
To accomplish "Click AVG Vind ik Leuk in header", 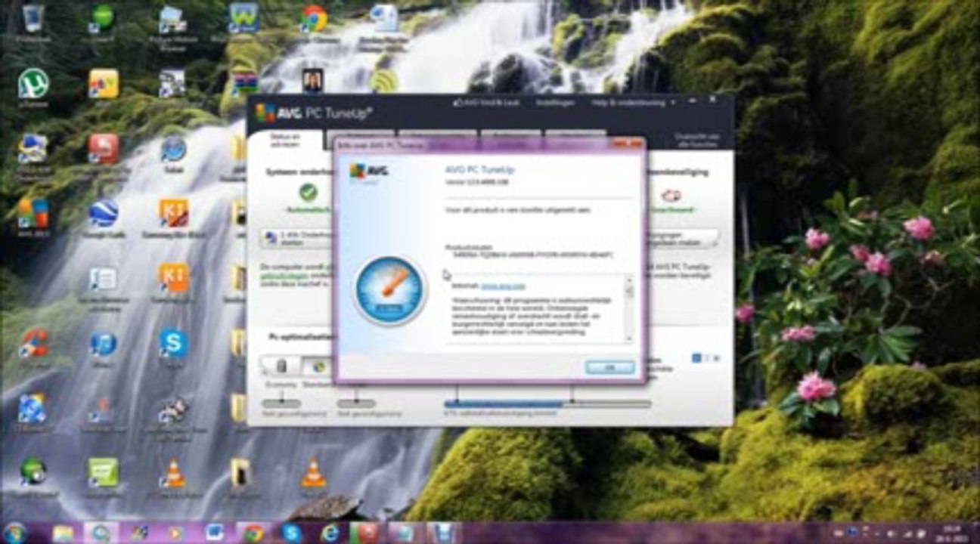I will [x=485, y=102].
